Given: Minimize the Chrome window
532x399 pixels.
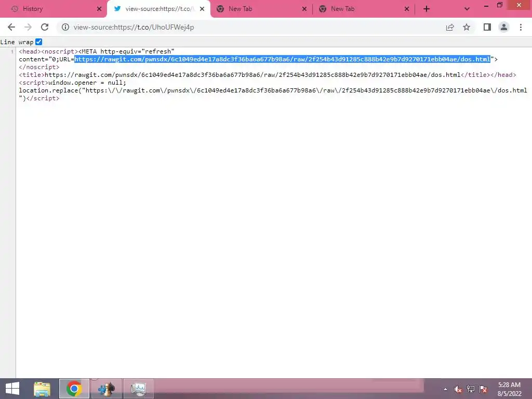Looking at the screenshot, I should pyautogui.click(x=486, y=6).
